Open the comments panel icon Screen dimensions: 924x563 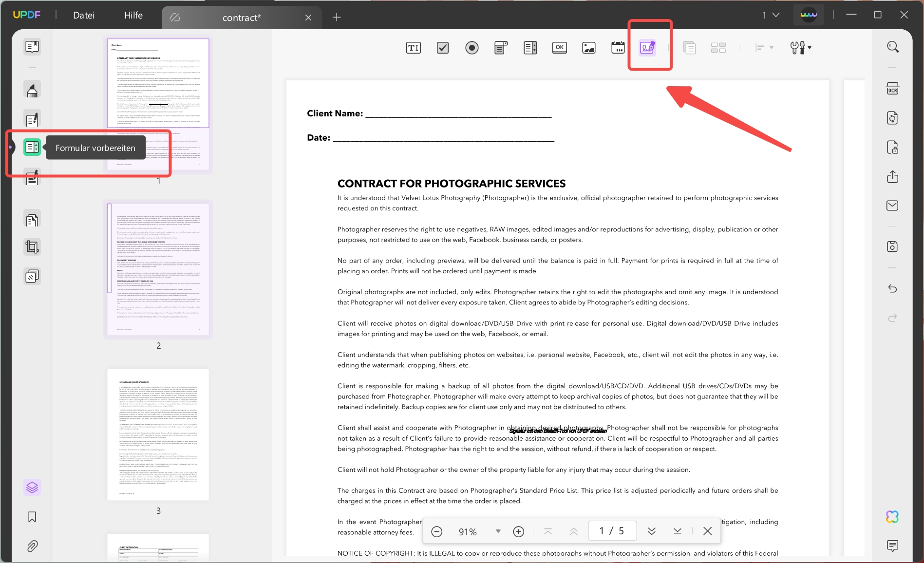[892, 545]
